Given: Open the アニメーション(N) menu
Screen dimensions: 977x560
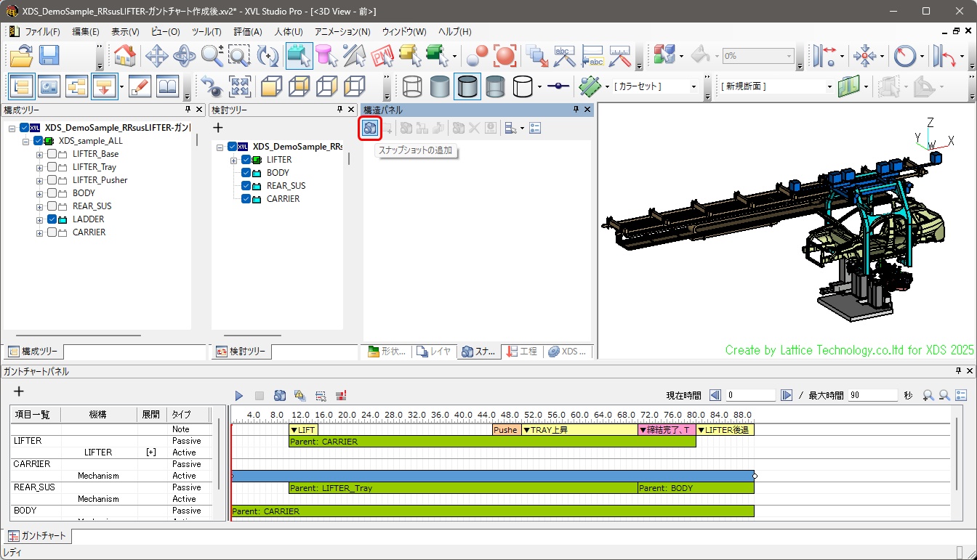Looking at the screenshot, I should [x=342, y=32].
